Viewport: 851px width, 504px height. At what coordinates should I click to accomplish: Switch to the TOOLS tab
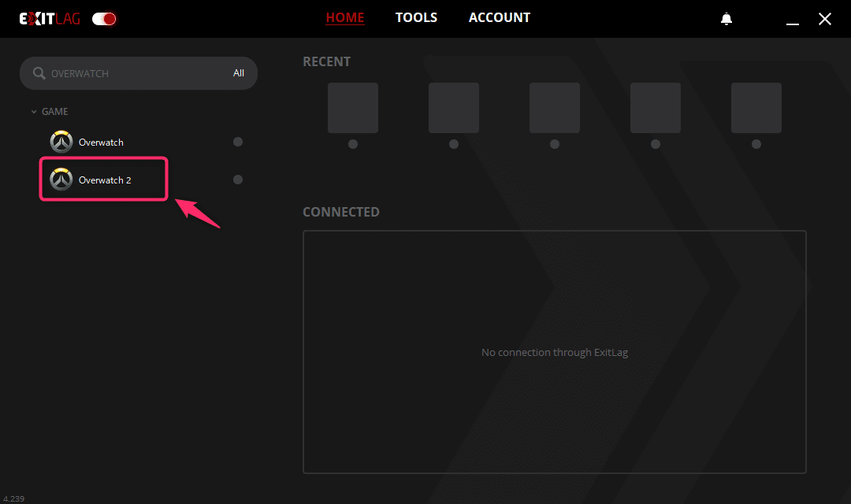coord(416,17)
